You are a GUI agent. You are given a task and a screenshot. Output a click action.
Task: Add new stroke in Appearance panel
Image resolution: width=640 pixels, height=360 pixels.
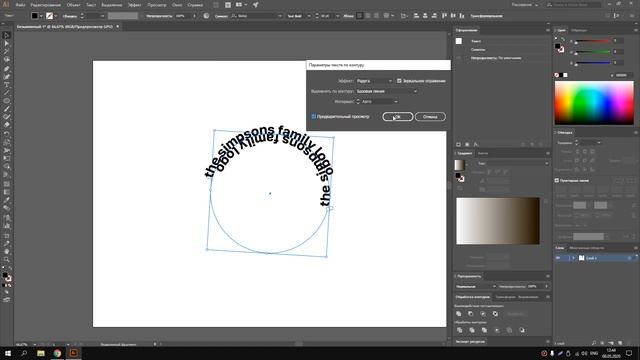point(458,144)
